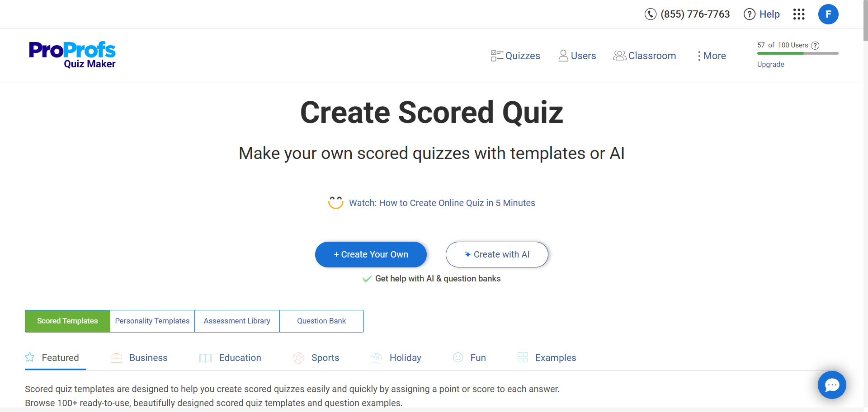Click the users limit question-mark icon
Viewport: 868px width, 412px height.
[815, 45]
